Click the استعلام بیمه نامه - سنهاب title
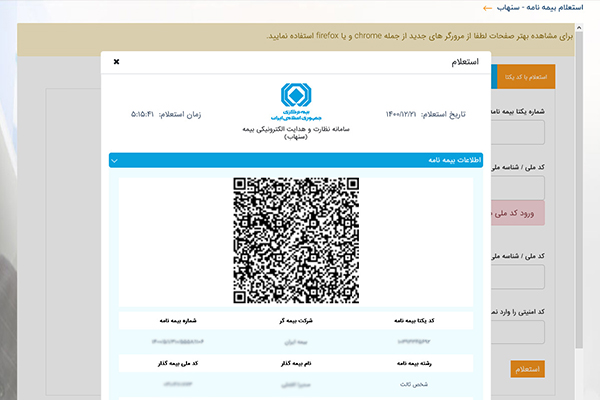Image resolution: width=600 pixels, height=400 pixels. coord(540,8)
